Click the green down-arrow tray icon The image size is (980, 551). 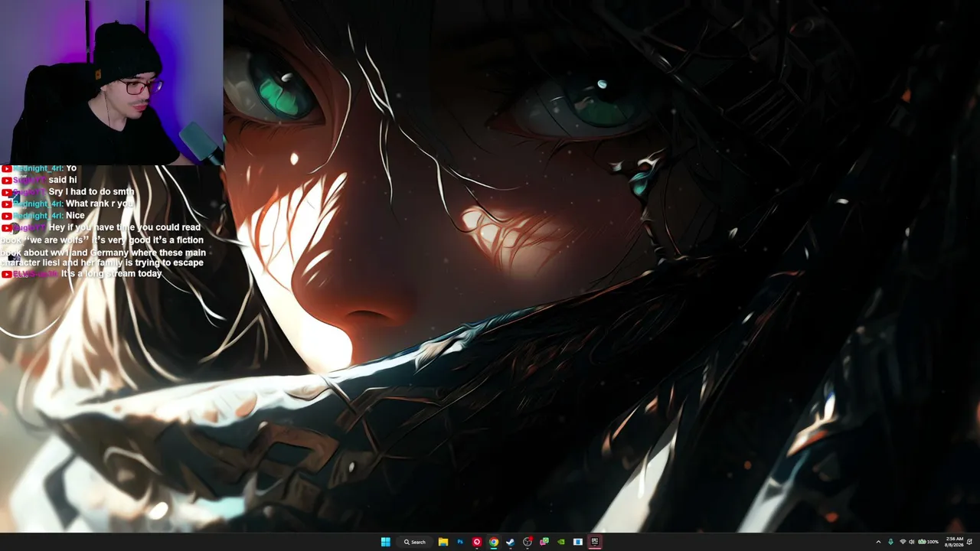pos(890,542)
